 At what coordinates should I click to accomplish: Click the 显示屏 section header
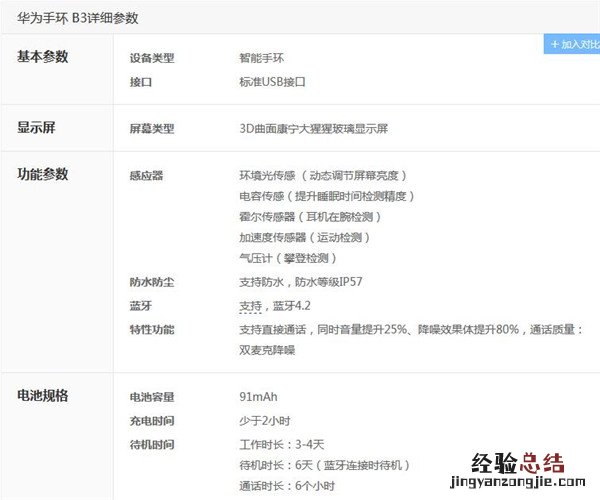pos(36,128)
